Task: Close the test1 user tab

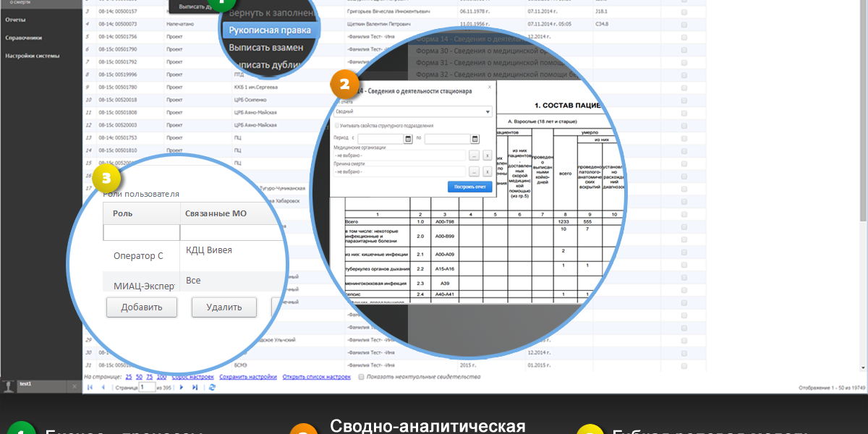Action: coord(75,387)
